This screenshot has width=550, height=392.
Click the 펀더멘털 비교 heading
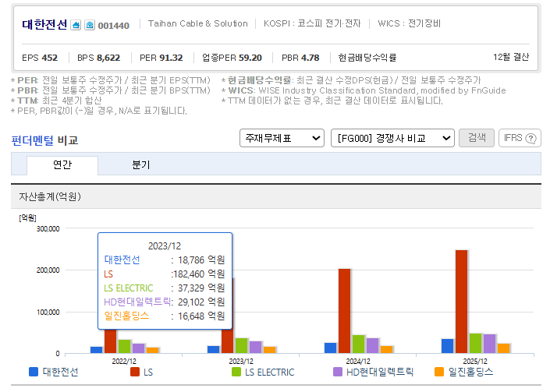coord(44,140)
